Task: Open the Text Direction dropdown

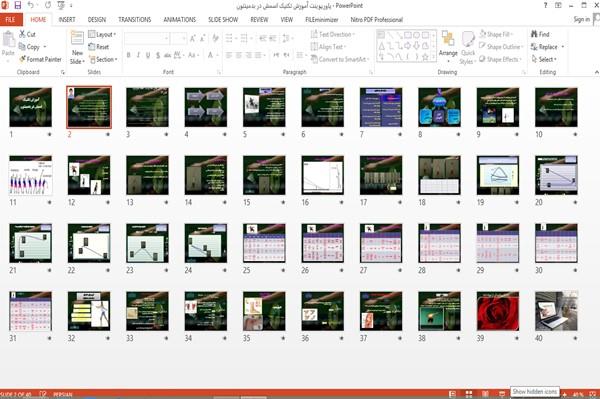Action: coord(333,34)
